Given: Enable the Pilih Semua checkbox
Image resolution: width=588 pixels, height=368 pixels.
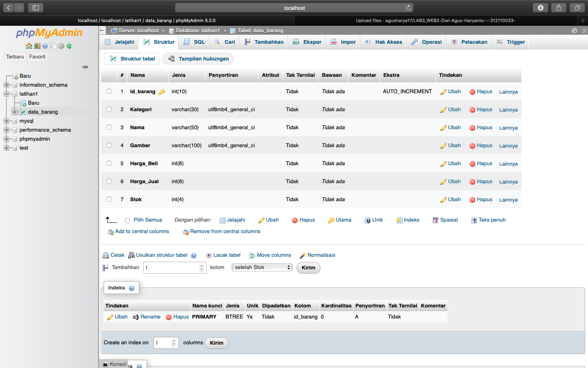Looking at the screenshot, I should tap(128, 220).
